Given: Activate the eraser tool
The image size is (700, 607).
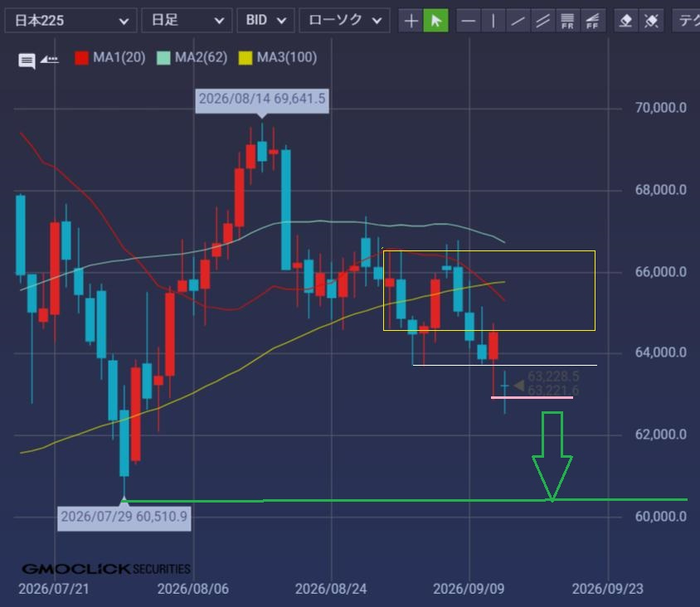Looking at the screenshot, I should tap(626, 21).
